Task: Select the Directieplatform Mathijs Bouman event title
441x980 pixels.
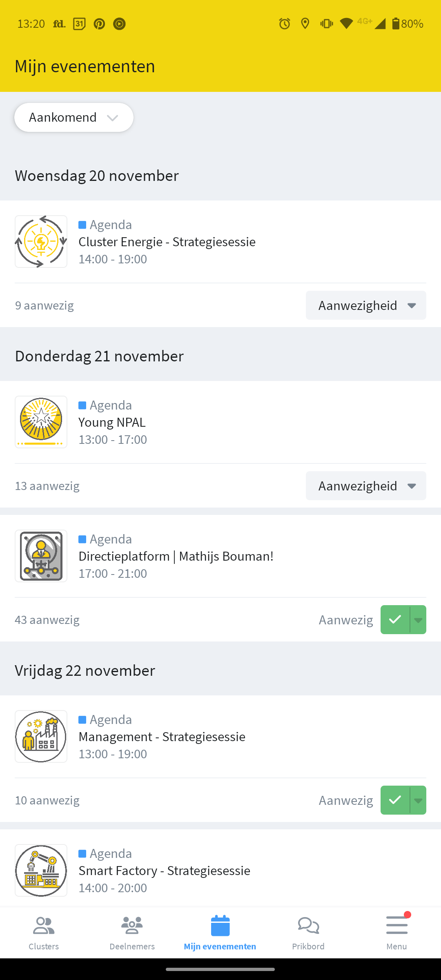Action: 176,556
